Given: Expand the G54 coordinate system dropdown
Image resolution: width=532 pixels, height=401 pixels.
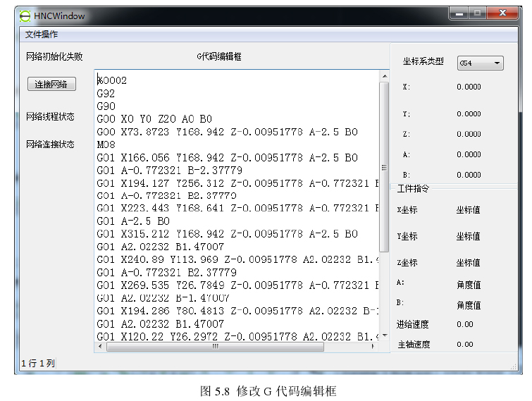Looking at the screenshot, I should [480, 63].
